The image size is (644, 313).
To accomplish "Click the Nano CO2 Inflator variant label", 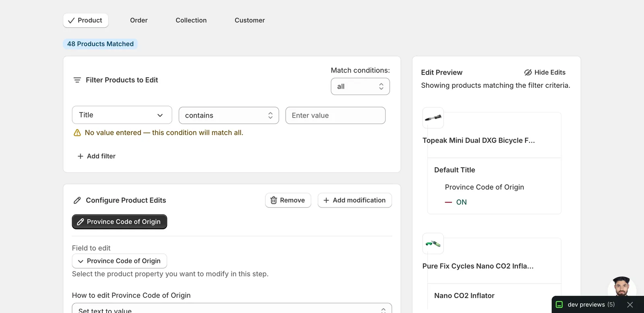I will 464,296.
